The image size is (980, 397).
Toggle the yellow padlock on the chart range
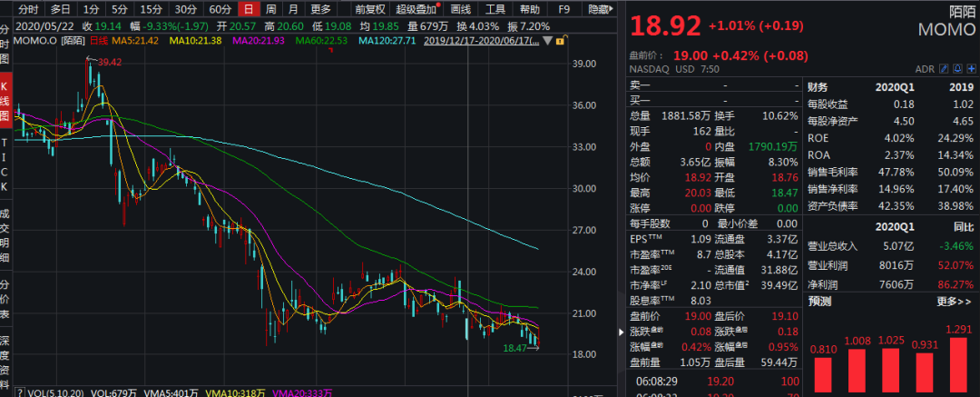(560, 41)
